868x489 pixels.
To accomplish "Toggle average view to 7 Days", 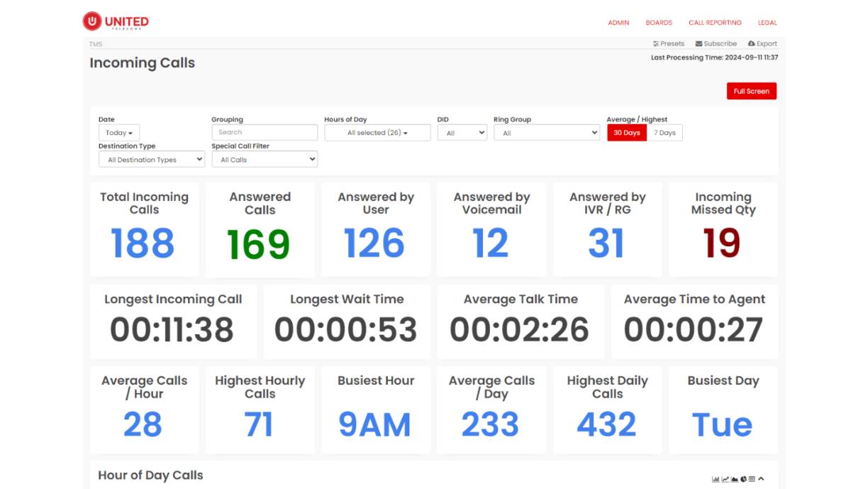I will pos(664,133).
